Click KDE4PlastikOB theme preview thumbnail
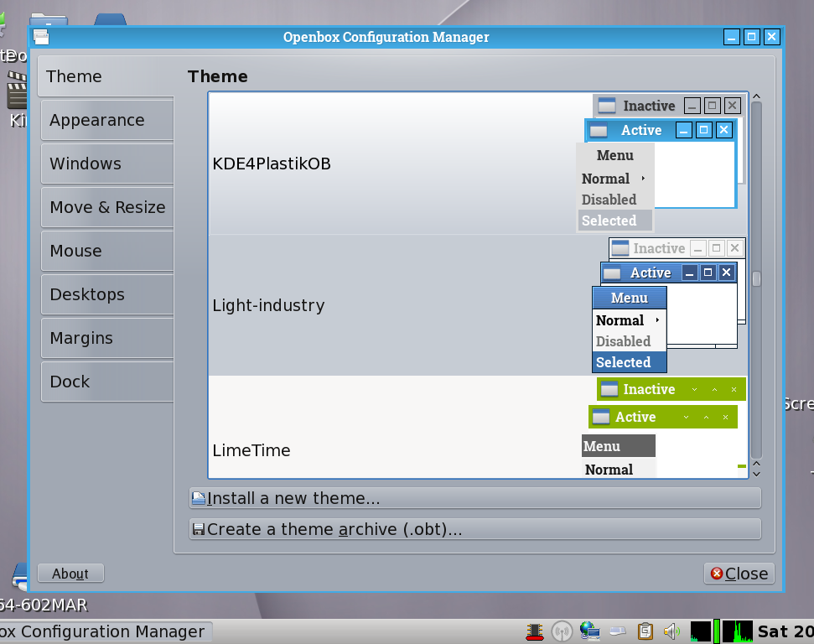Viewport: 814px width, 644px height. click(662, 164)
